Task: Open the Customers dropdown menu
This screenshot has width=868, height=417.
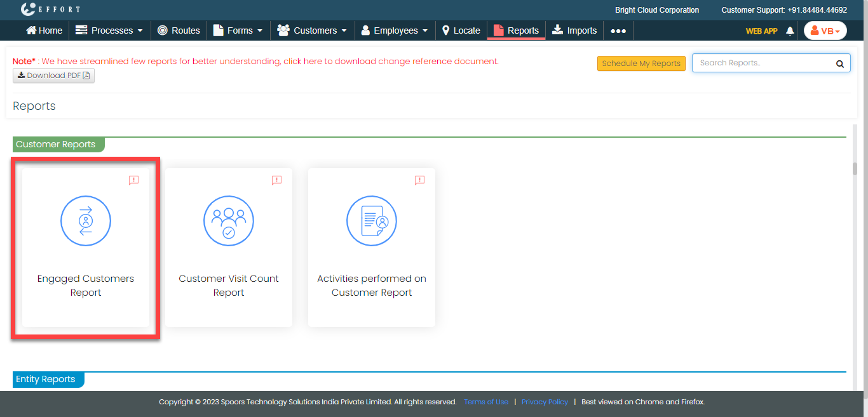Action: [x=312, y=30]
